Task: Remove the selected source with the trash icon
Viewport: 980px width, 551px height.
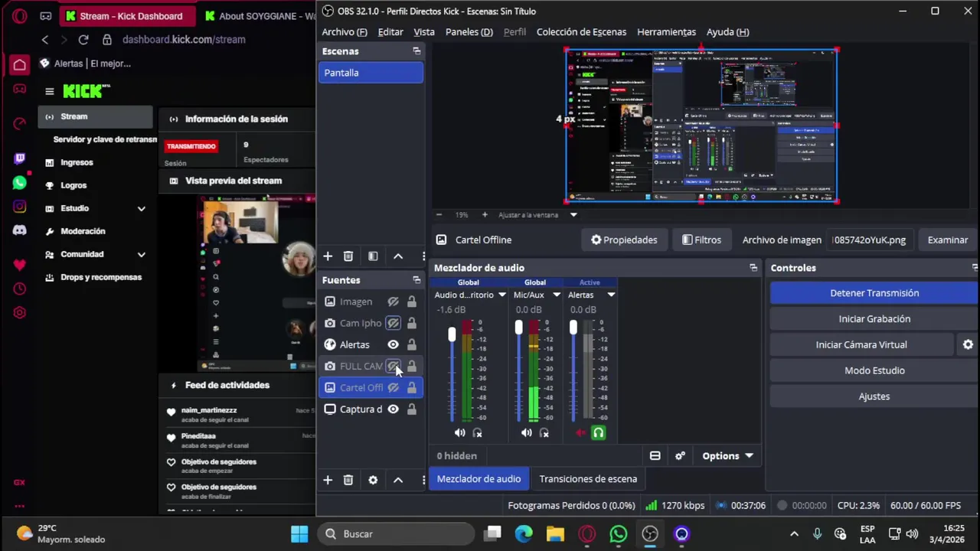Action: 348,480
